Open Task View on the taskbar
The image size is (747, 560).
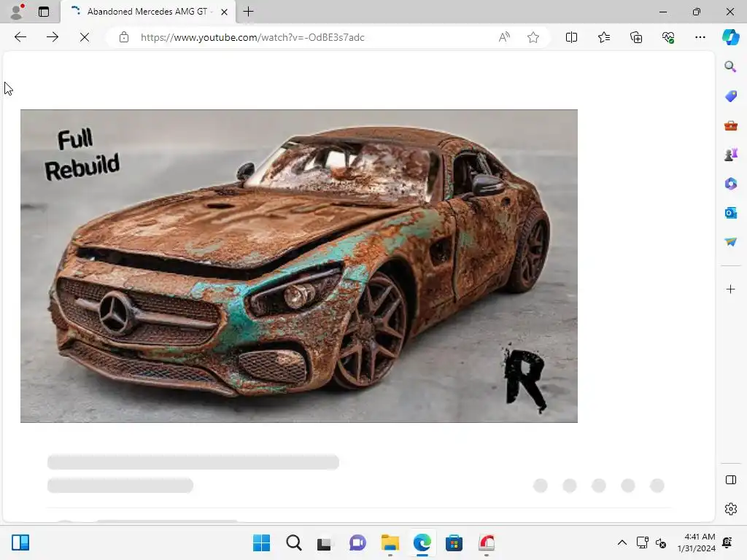[x=325, y=542]
